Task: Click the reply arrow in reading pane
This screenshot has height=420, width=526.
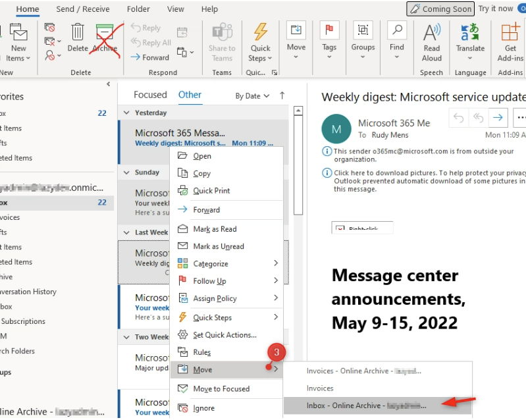Action: tap(459, 117)
